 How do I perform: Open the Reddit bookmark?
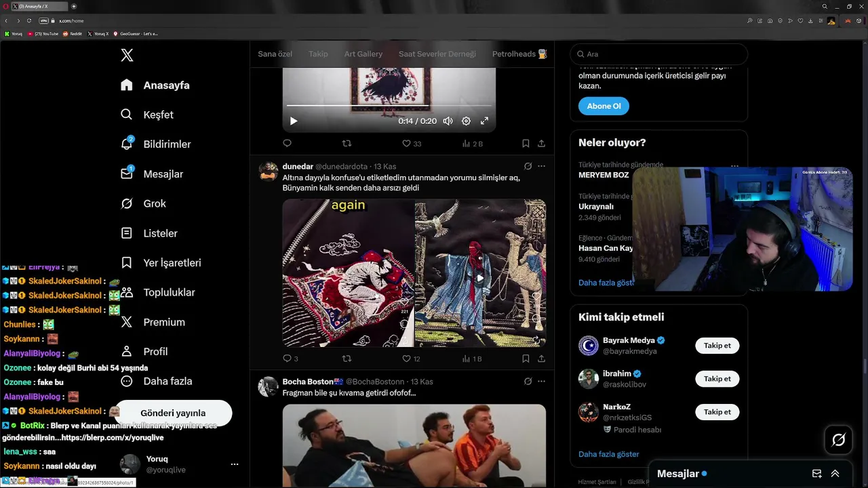pyautogui.click(x=73, y=33)
